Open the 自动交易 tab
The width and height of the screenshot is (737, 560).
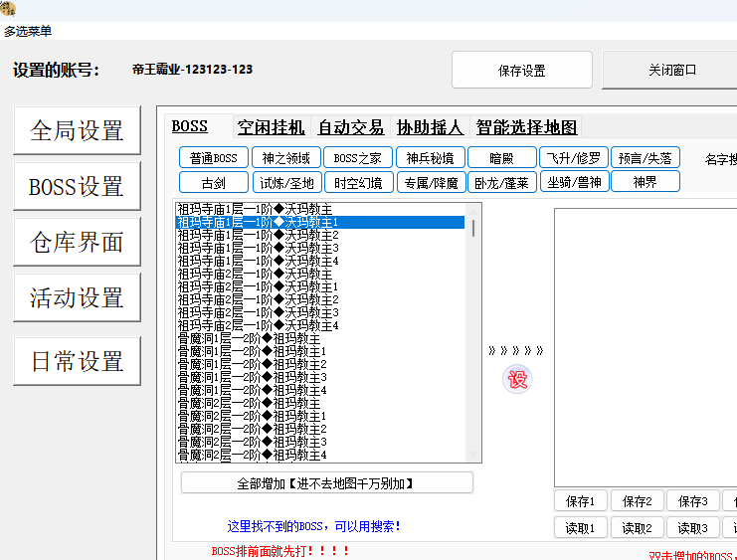[x=351, y=127]
